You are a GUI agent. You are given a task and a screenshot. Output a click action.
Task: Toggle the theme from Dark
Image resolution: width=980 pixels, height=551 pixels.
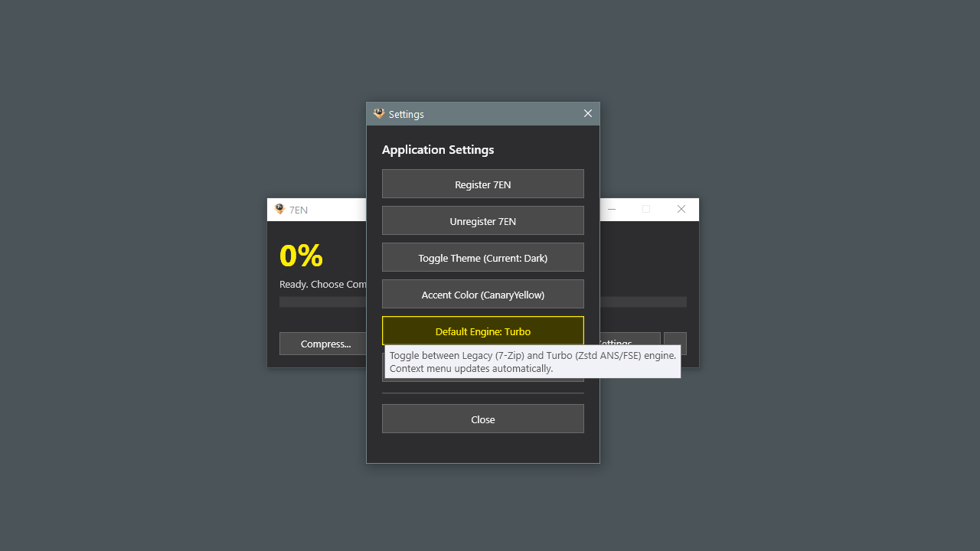click(482, 257)
